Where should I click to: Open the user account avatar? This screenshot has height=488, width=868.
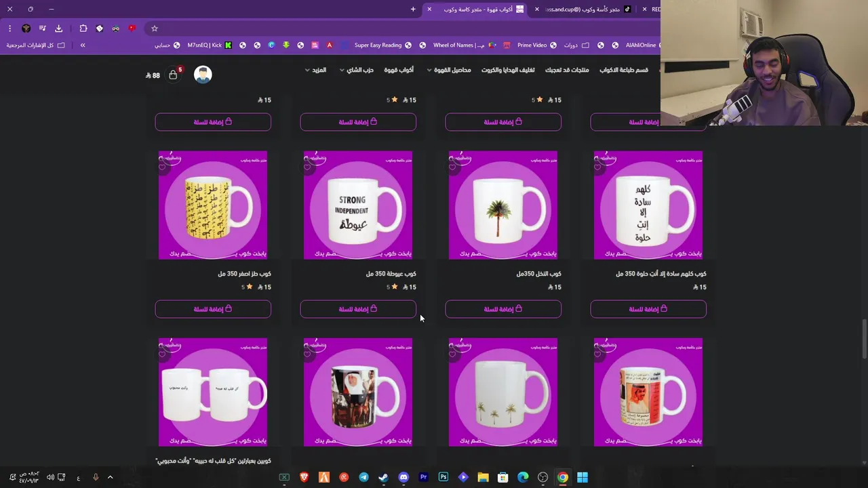203,75
